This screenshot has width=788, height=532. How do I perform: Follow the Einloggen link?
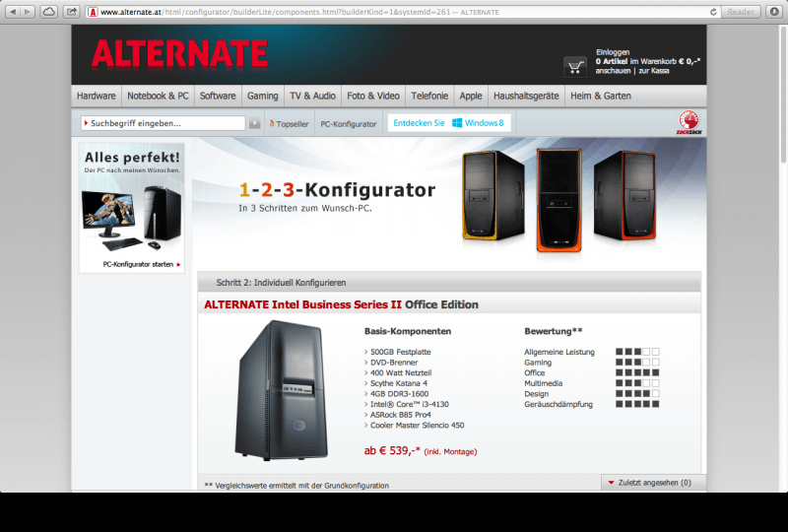tap(613, 52)
